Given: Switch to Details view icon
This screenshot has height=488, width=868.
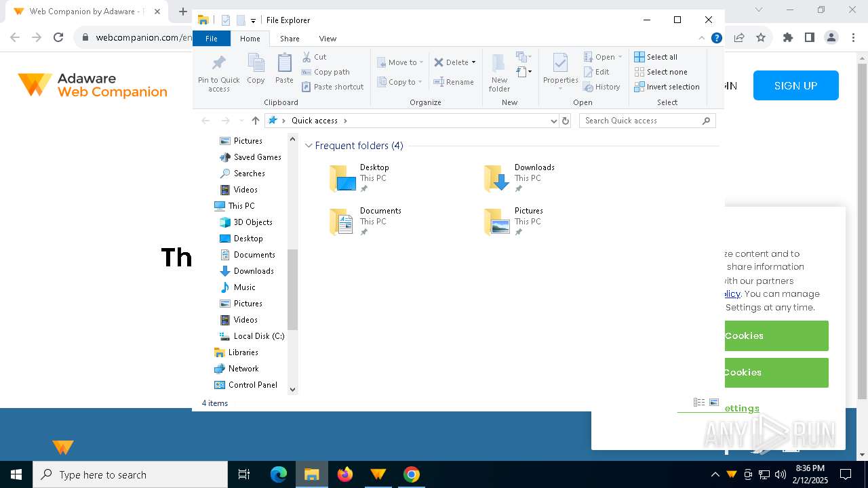Looking at the screenshot, I should point(699,403).
